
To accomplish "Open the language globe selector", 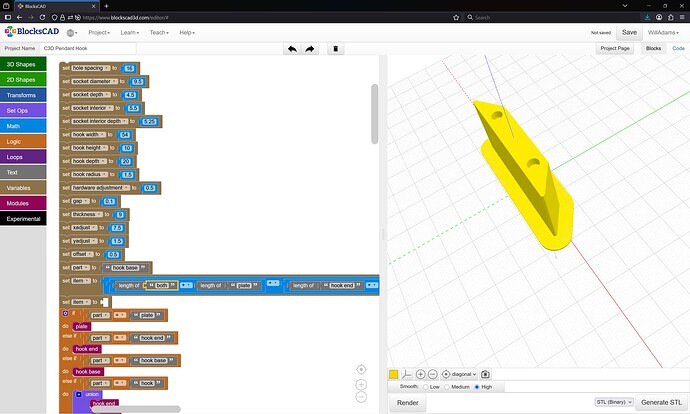I will (71, 33).
